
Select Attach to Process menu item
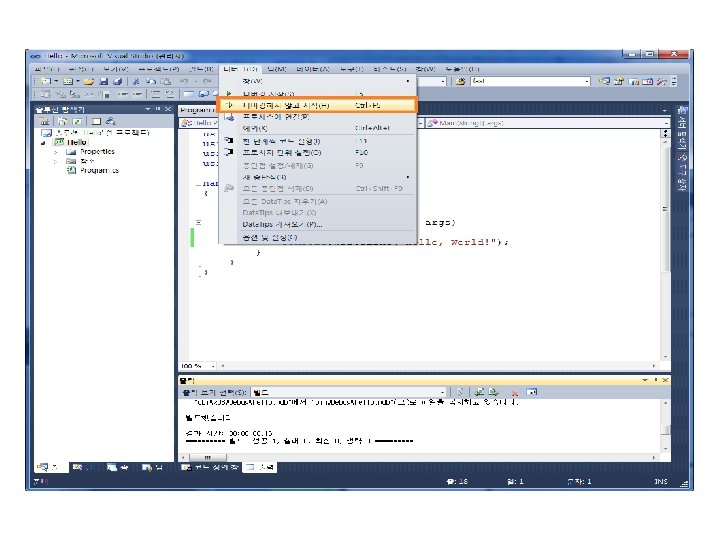[x=317, y=117]
